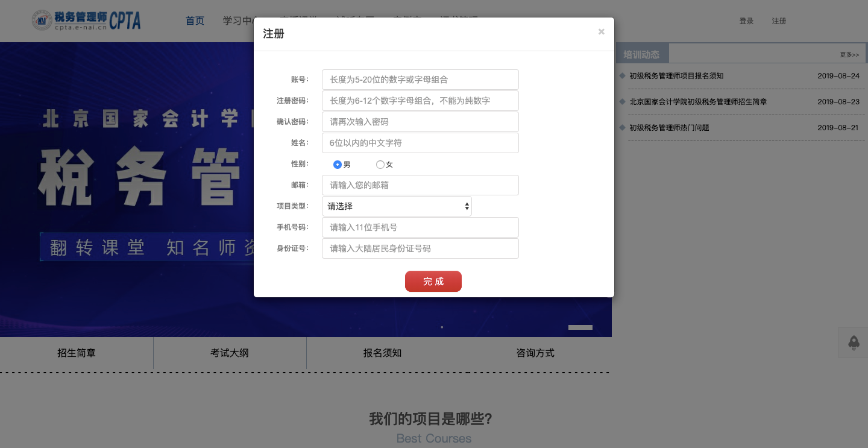This screenshot has width=868, height=448.
Task: Open the 更多>> link in 培训动态
Action: (849, 55)
